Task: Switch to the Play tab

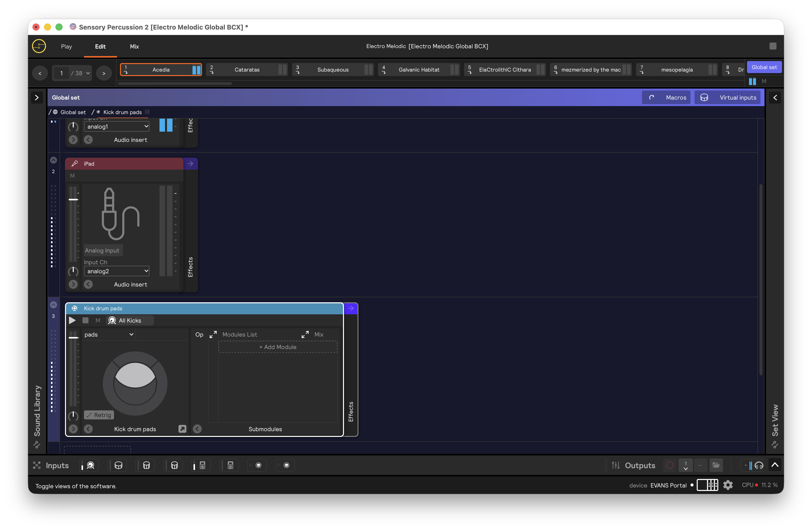Action: click(x=66, y=47)
